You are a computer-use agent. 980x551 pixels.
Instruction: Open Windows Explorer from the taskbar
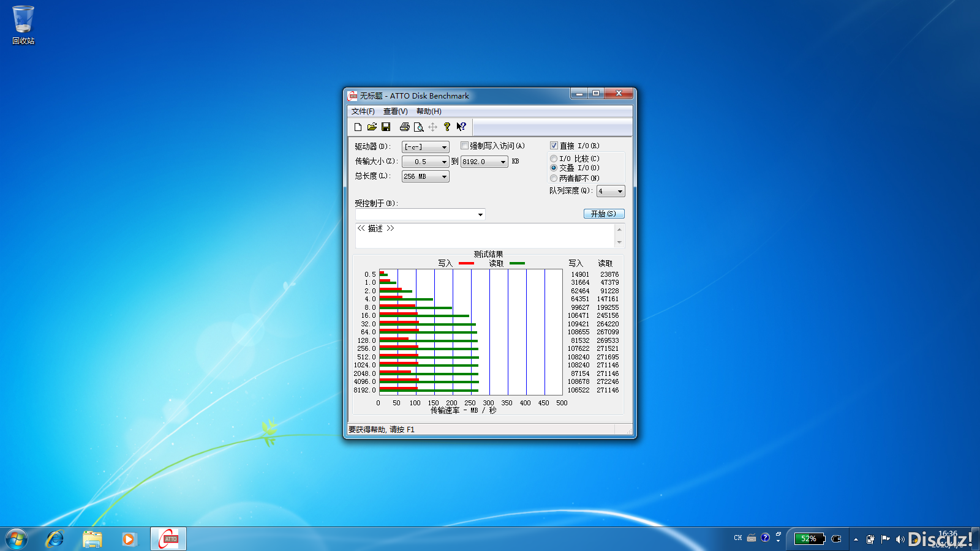pyautogui.click(x=92, y=539)
